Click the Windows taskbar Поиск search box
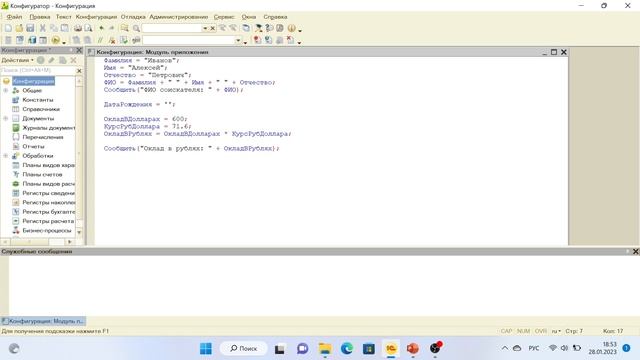The width and height of the screenshot is (640, 360). coord(244,348)
